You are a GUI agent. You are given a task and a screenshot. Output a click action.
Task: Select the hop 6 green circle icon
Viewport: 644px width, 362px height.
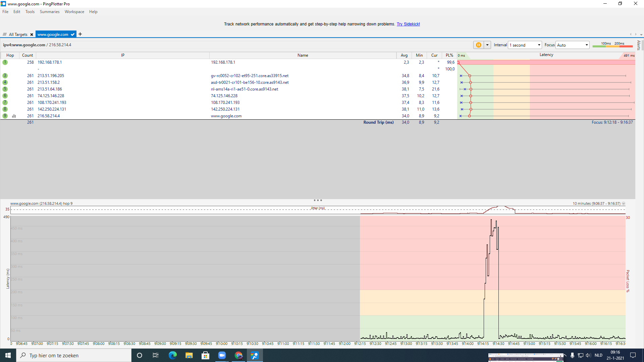5,96
